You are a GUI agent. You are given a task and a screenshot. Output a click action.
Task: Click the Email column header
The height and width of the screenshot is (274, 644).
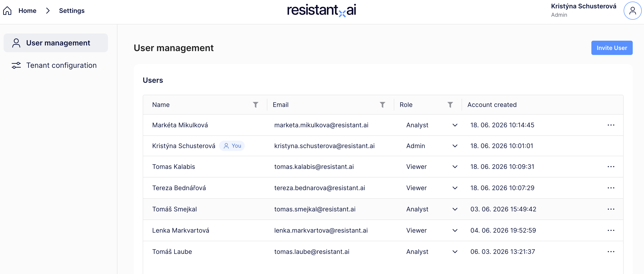coord(280,105)
